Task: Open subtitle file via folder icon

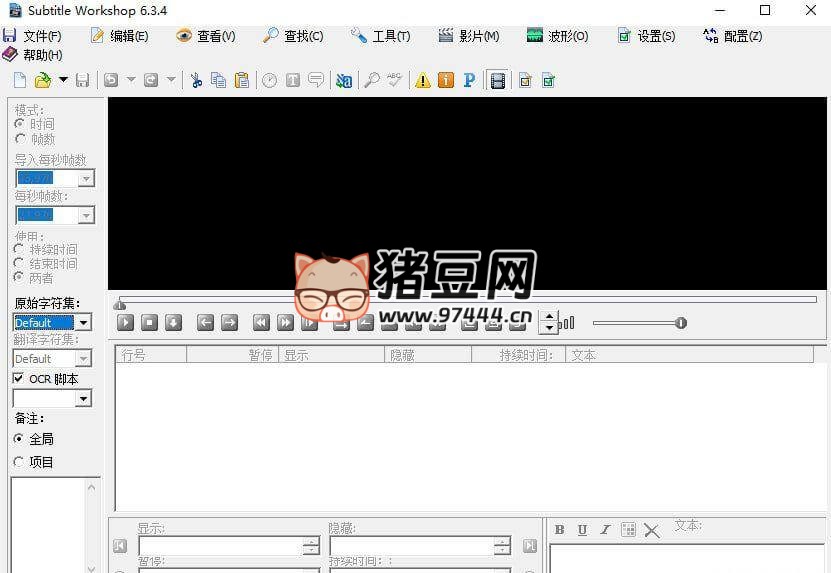Action: (x=43, y=81)
